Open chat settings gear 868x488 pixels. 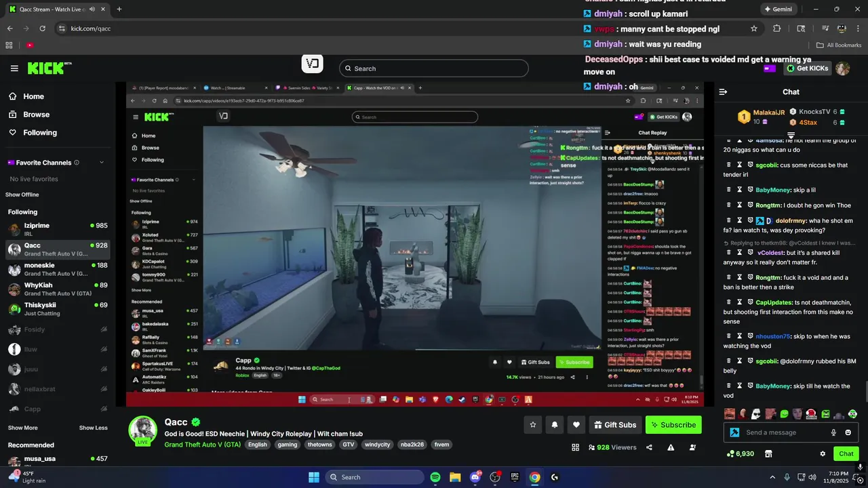(823, 453)
